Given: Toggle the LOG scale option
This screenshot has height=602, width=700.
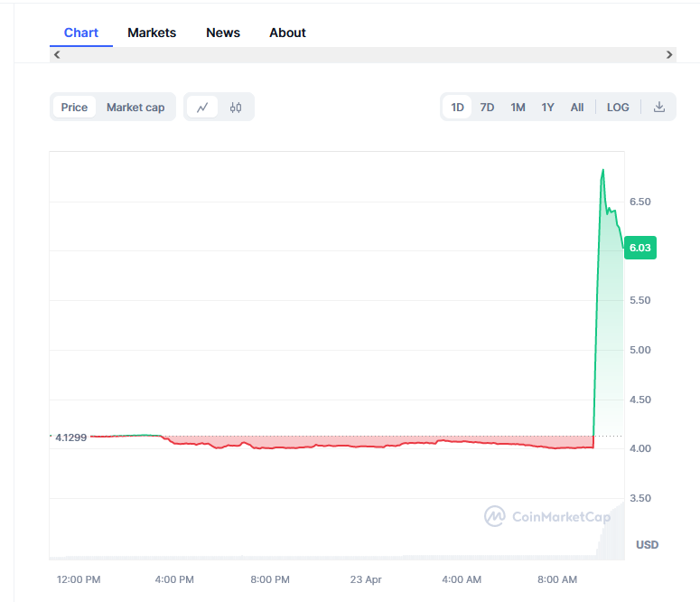Looking at the screenshot, I should pos(618,108).
